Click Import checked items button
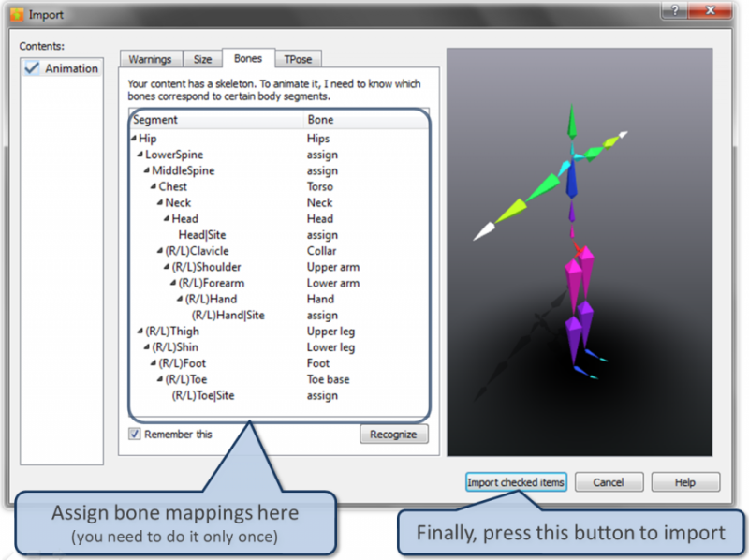Screen dimensions: 749x560 click(516, 482)
